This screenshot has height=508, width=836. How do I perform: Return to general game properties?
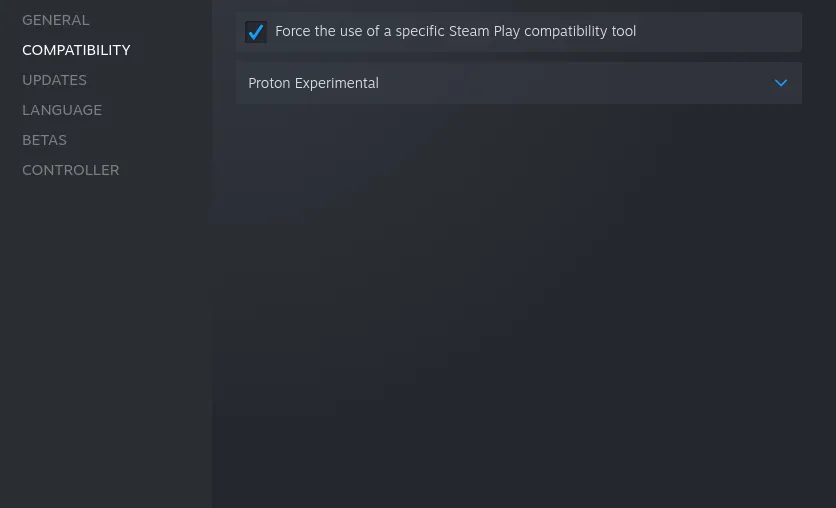[56, 20]
